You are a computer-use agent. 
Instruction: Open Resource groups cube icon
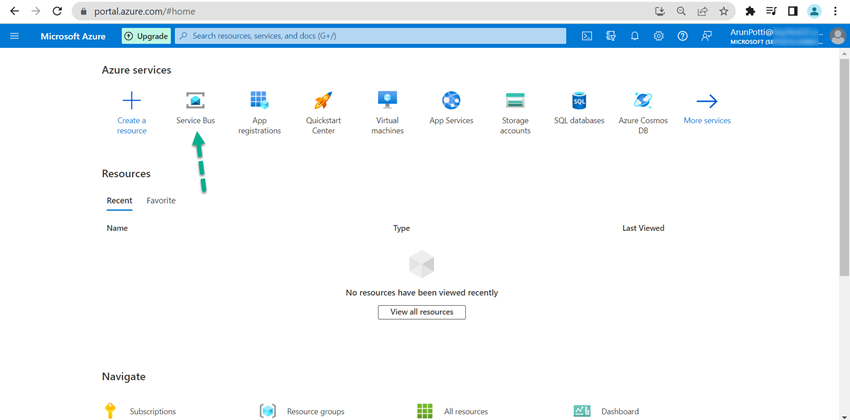[x=268, y=411]
